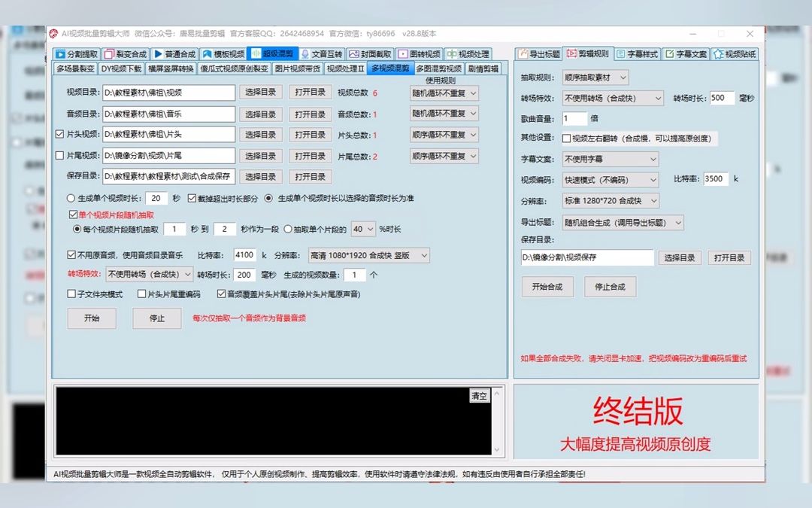The image size is (812, 508).
Task: Toggle the 子文件夹模式 subfolder mode
Action: [71, 294]
